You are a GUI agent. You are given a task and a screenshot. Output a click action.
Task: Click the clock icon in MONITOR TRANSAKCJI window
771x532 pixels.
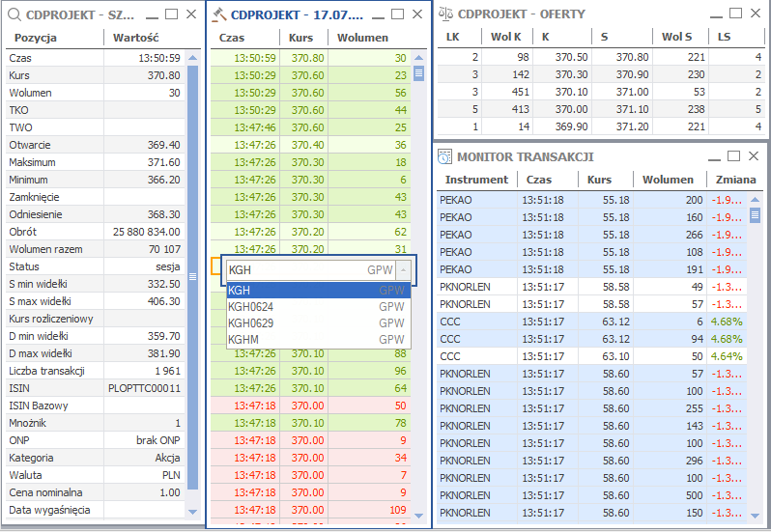click(444, 156)
